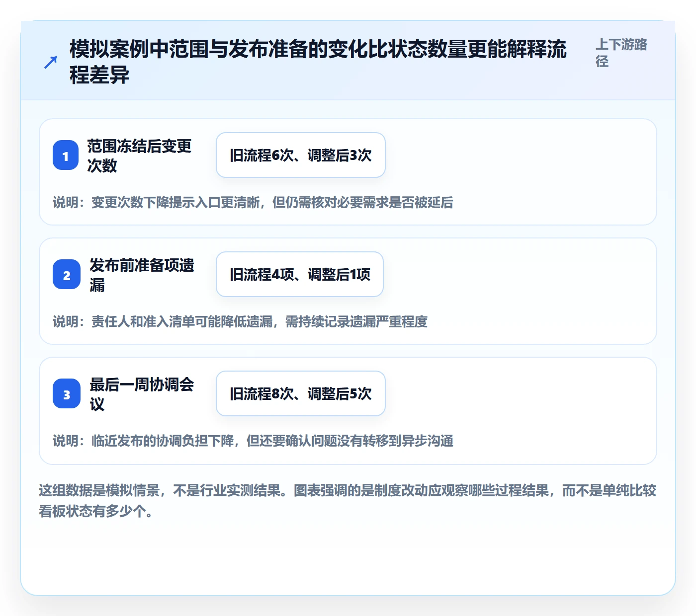The height and width of the screenshot is (616, 696).
Task: Click the value pill 旧流程8次、调整后5次
Action: point(301,393)
